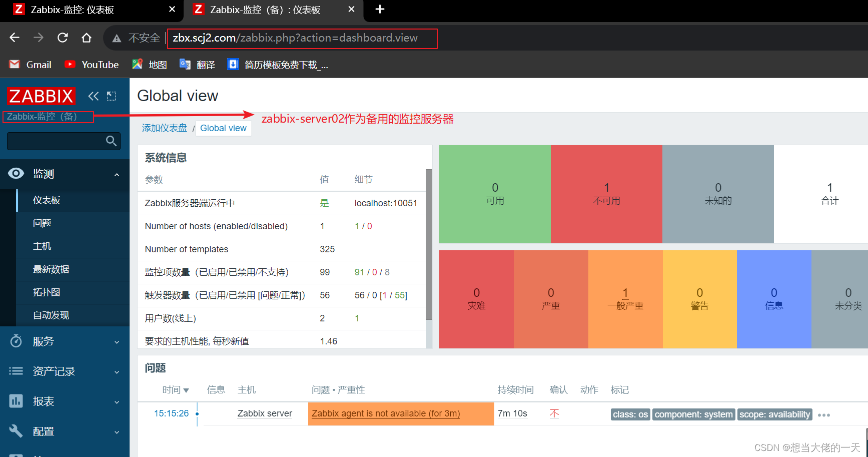Open the 15:15:26 problem time link
Screen dimensions: 868x457
(171, 413)
